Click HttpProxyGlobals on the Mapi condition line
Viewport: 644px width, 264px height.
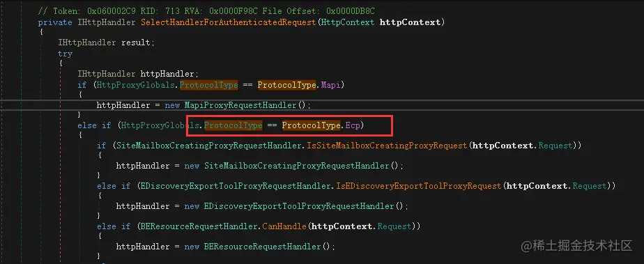coord(137,85)
